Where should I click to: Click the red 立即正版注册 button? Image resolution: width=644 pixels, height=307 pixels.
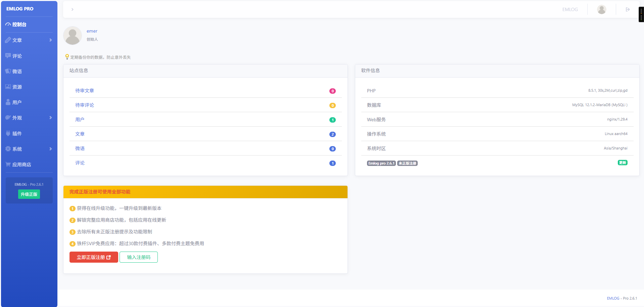[x=94, y=257]
